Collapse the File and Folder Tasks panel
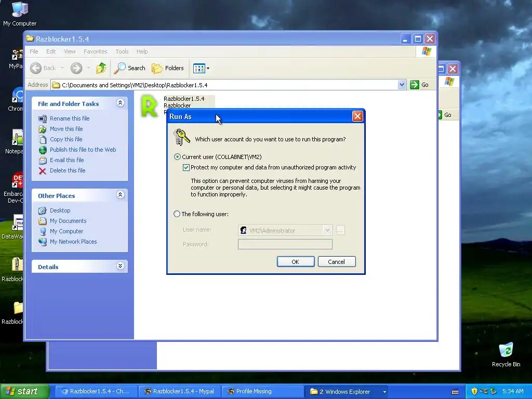This screenshot has height=399, width=532. click(120, 103)
